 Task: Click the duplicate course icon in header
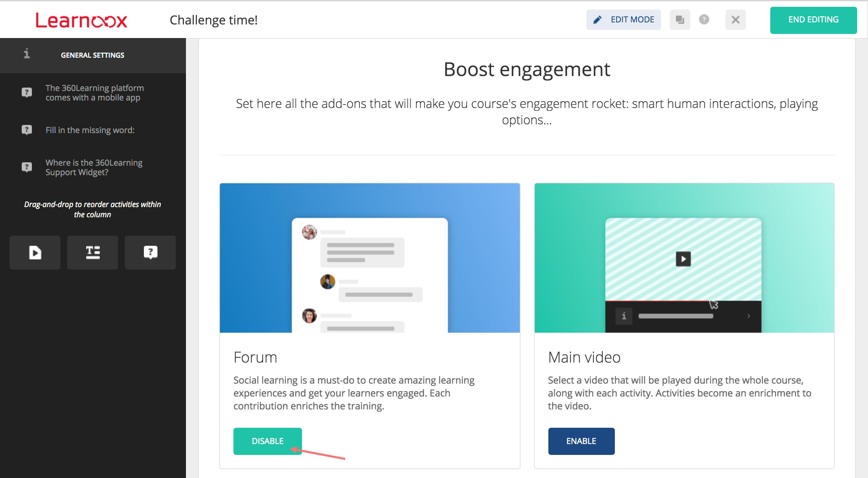tap(680, 20)
